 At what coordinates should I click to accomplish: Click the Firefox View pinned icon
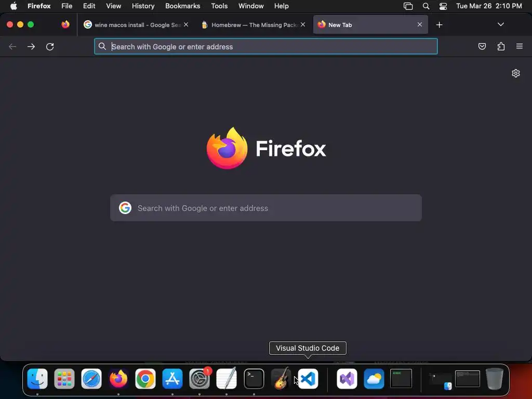(x=65, y=24)
